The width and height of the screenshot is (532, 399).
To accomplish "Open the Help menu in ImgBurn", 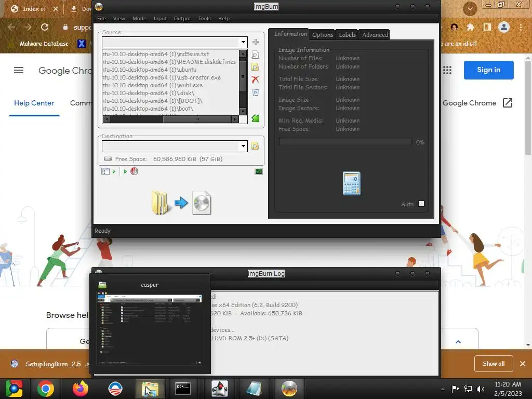I will pyautogui.click(x=224, y=18).
